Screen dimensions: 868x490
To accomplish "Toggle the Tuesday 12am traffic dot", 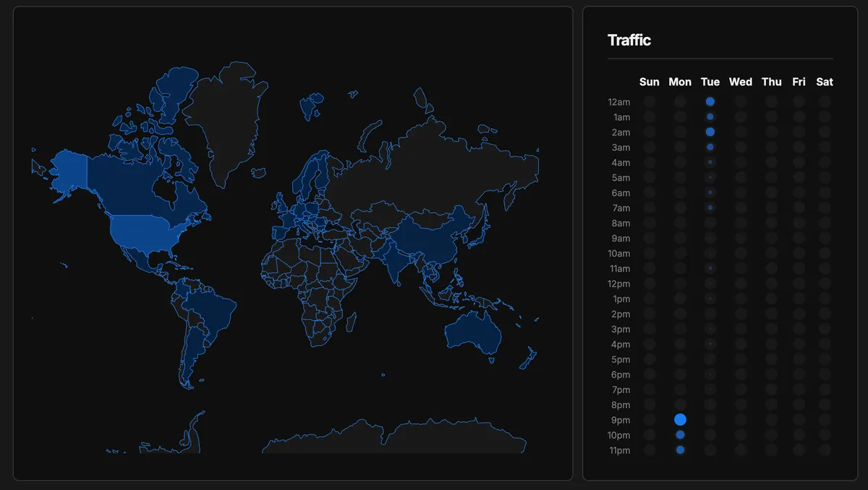I will [710, 101].
